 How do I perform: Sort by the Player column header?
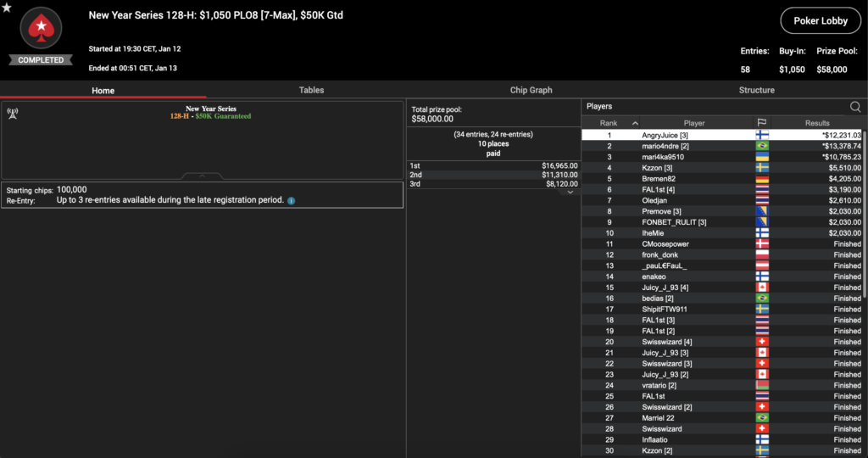694,124
